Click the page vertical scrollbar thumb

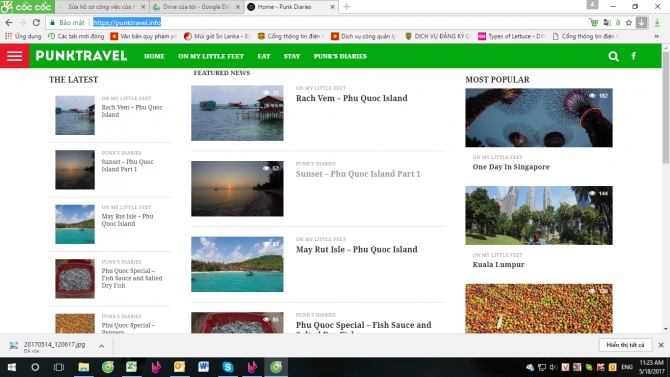[666, 108]
